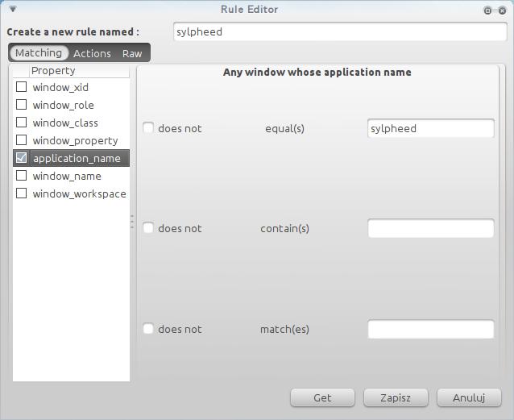
Task: Click the maximize button in title bar
Action: tap(487, 10)
